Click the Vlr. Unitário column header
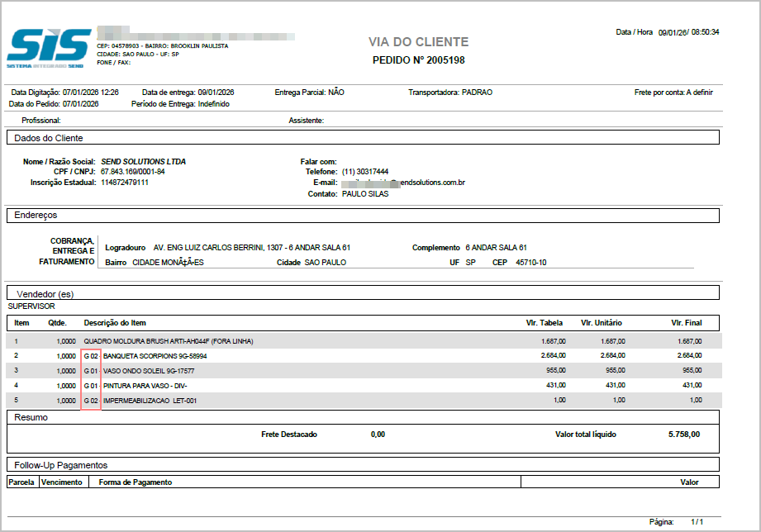 click(602, 322)
